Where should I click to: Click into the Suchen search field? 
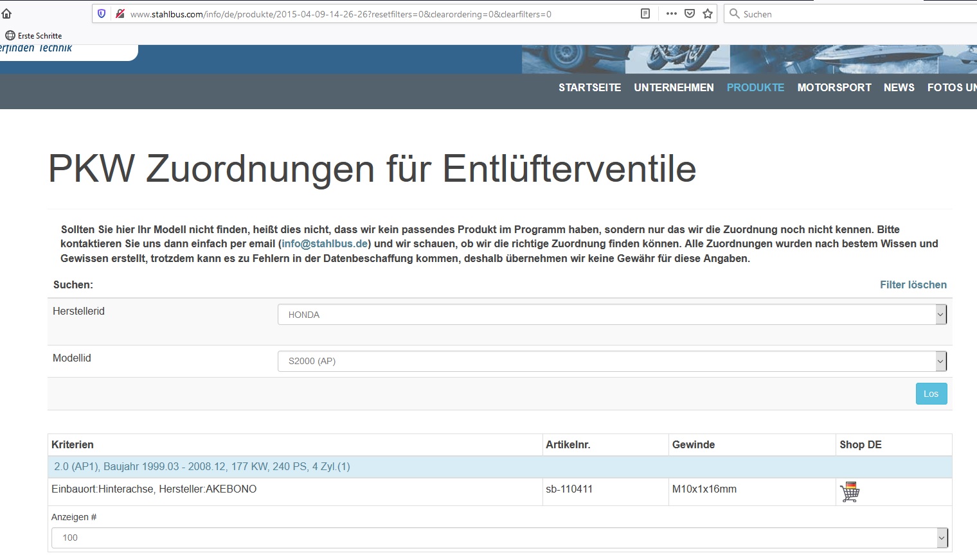pos(848,13)
